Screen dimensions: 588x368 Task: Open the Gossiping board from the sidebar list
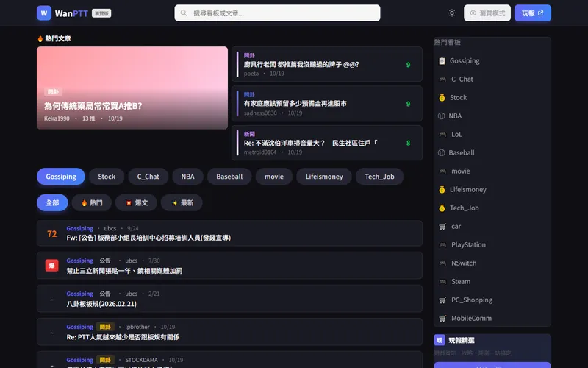tap(492, 61)
